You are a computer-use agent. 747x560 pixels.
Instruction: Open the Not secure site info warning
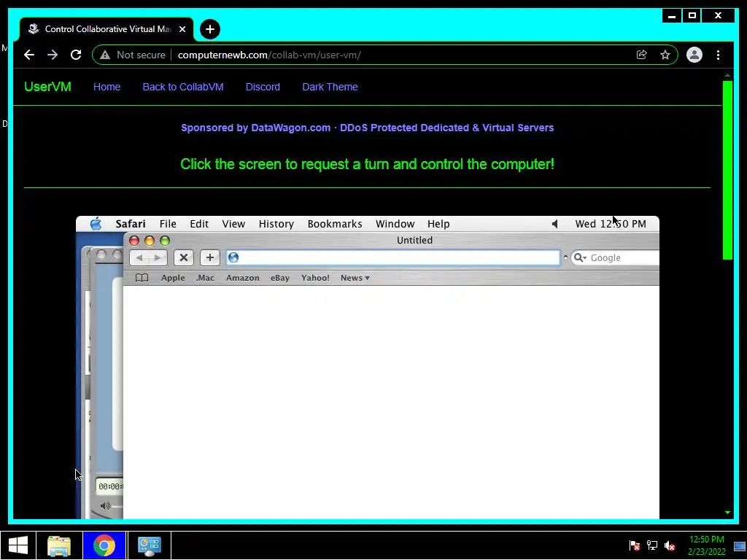click(x=133, y=55)
